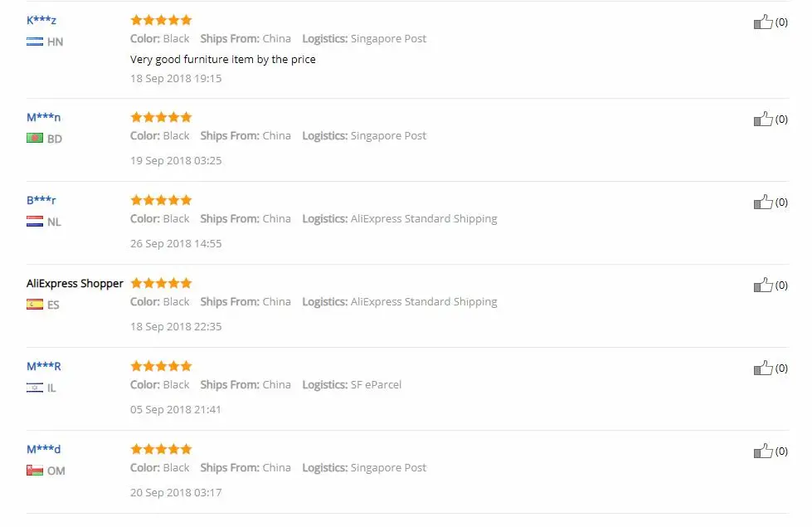Screen dimensions: 812x527
Task: Click the Oman flag icon next to OM
Action: (x=35, y=470)
